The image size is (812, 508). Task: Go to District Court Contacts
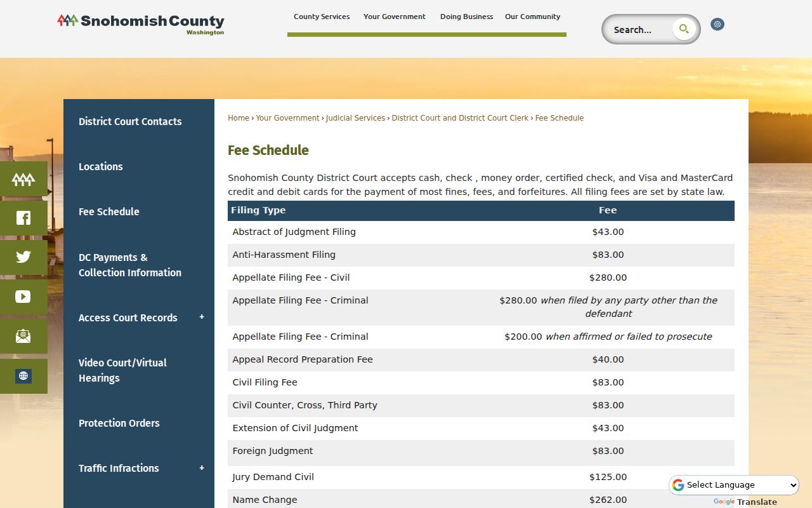point(130,121)
